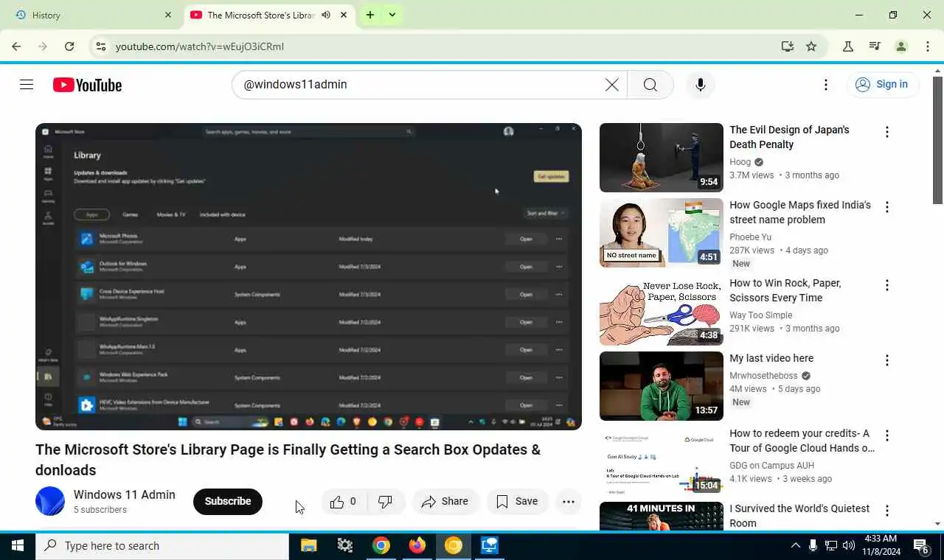The width and height of the screenshot is (944, 560).
Task: Click taskbar 'Type here to search' box
Action: pos(162,546)
